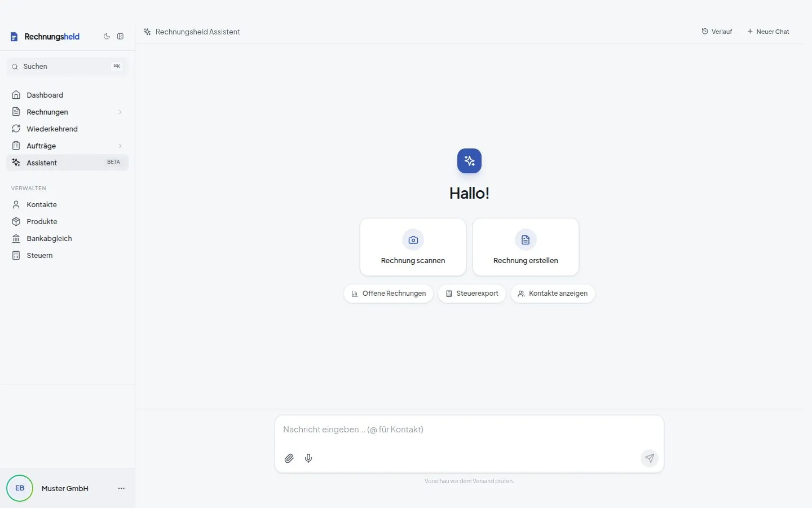The image size is (812, 508).
Task: Click the Muster GmbH company name
Action: (x=65, y=489)
